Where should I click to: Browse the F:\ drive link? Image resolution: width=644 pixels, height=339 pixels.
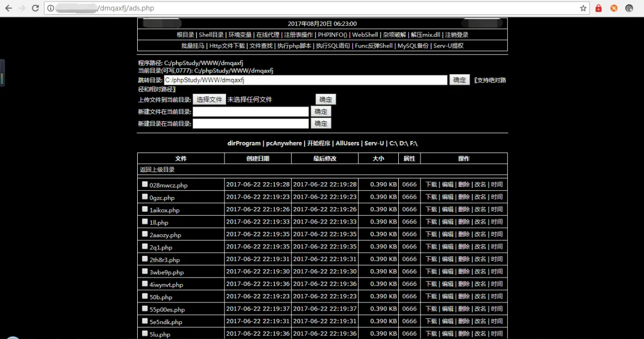(414, 144)
